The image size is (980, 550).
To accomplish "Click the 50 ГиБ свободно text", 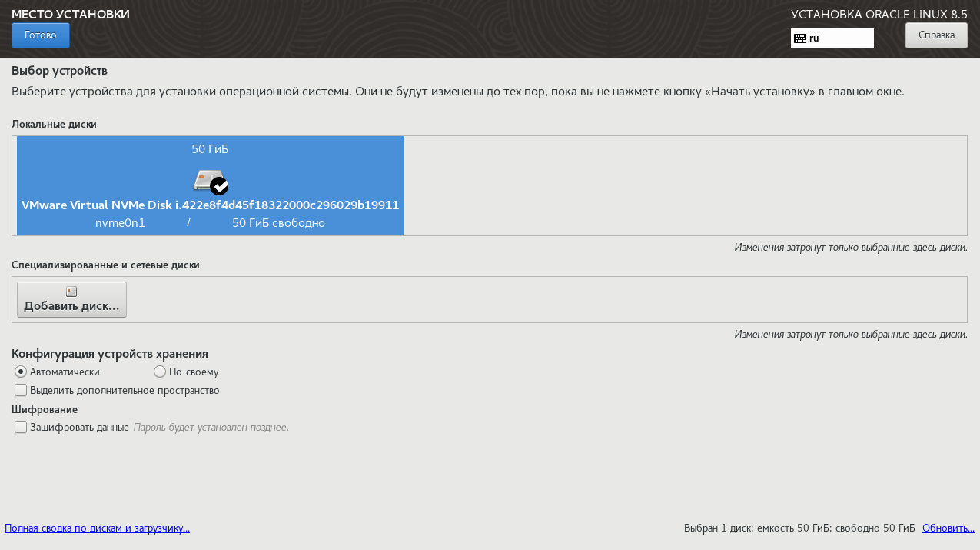I will tap(278, 223).
